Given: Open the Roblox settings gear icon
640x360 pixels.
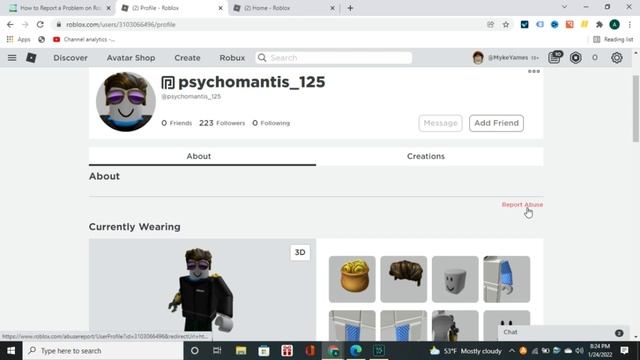Looking at the screenshot, I should tap(616, 58).
